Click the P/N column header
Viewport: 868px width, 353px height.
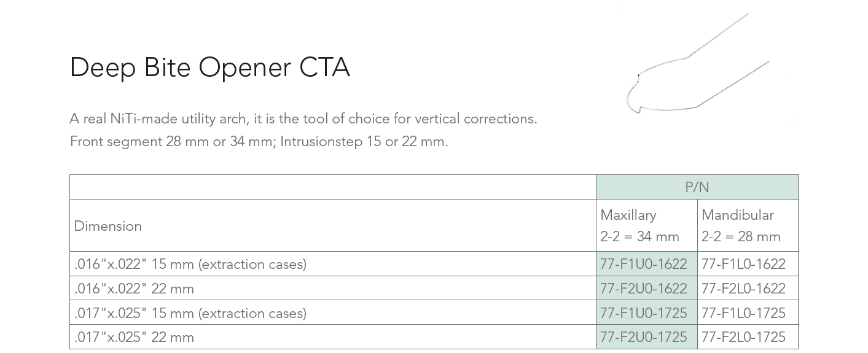coord(697,187)
